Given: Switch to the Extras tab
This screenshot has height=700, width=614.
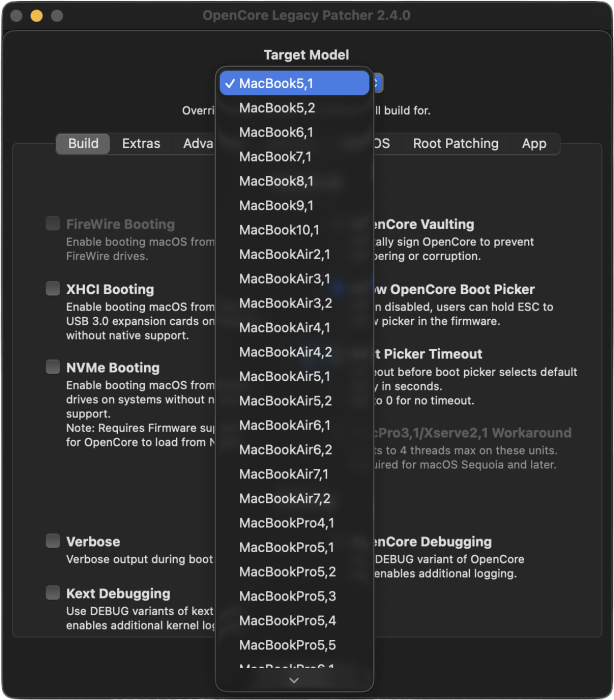Looking at the screenshot, I should (141, 144).
